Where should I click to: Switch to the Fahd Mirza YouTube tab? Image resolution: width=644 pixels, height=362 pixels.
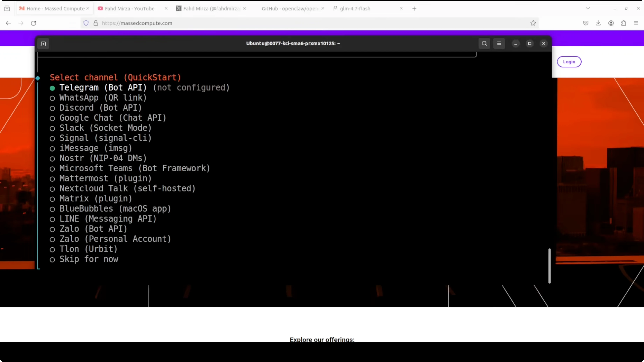[129, 9]
